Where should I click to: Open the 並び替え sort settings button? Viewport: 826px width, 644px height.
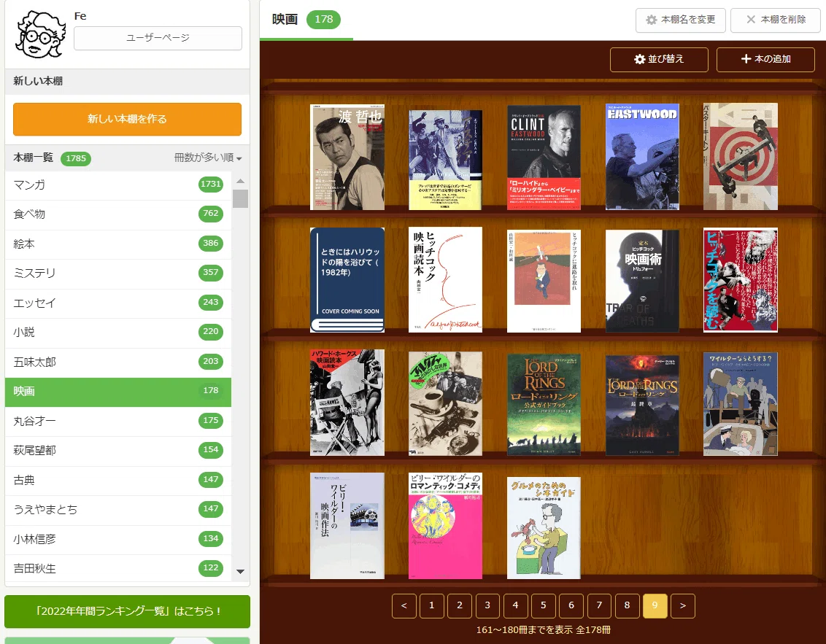(659, 60)
